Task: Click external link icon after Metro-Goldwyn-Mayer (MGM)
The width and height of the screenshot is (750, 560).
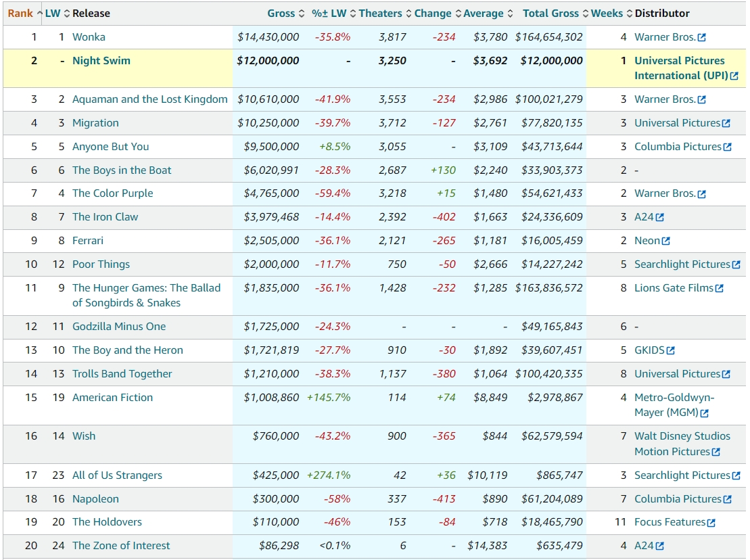Action: click(x=705, y=413)
